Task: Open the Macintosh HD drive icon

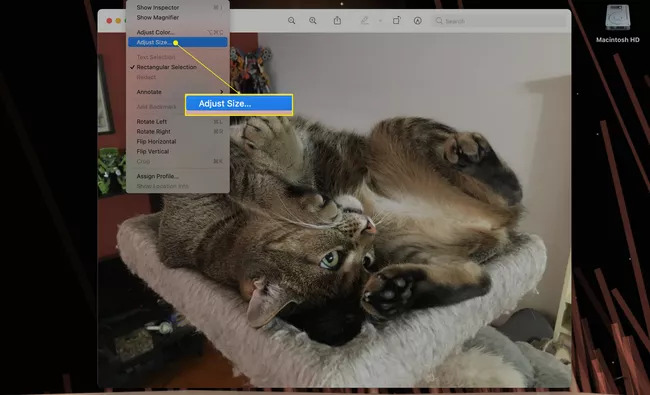Action: (618, 18)
